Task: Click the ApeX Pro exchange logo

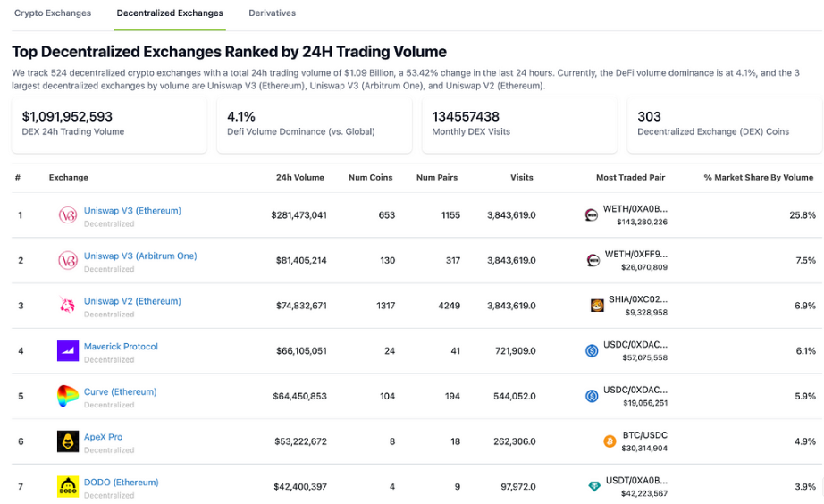Action: tap(67, 441)
